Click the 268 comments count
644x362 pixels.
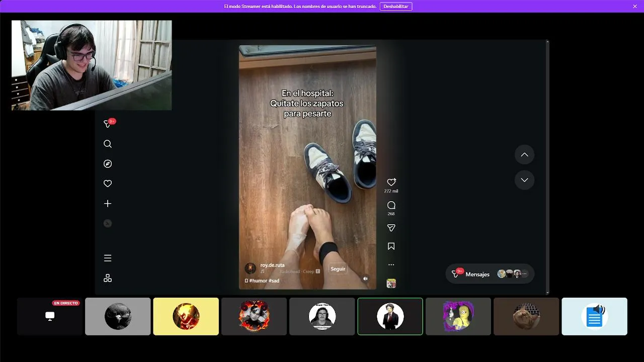click(391, 214)
